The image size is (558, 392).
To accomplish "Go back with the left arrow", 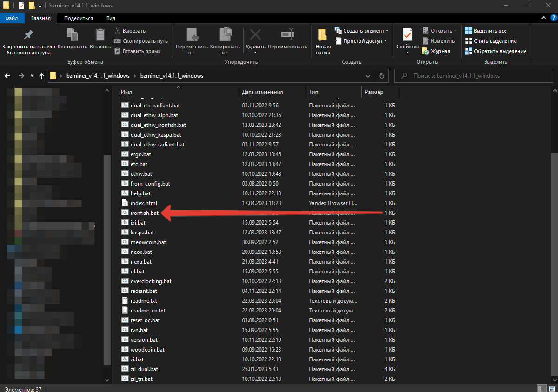I will click(7, 76).
